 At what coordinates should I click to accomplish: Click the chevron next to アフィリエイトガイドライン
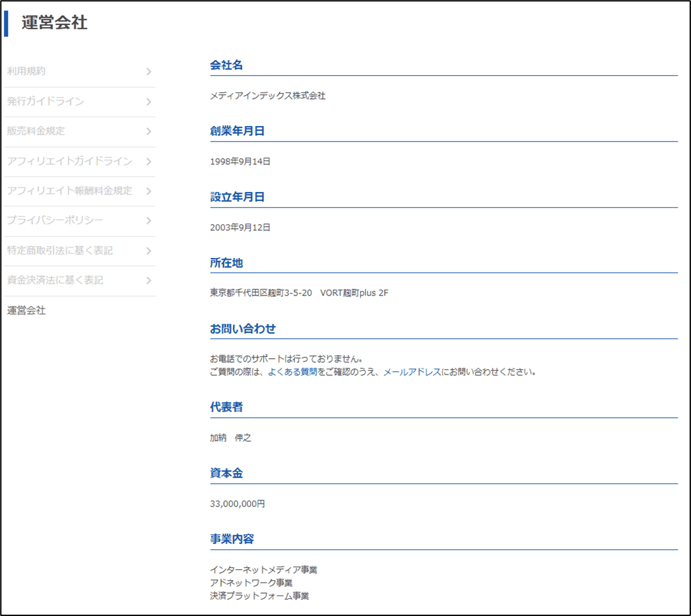[149, 162]
